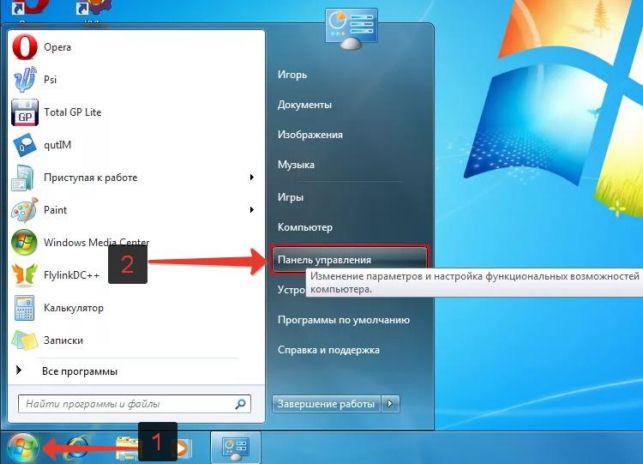Open the Игорь user folder
This screenshot has height=464, width=643.
(x=292, y=75)
